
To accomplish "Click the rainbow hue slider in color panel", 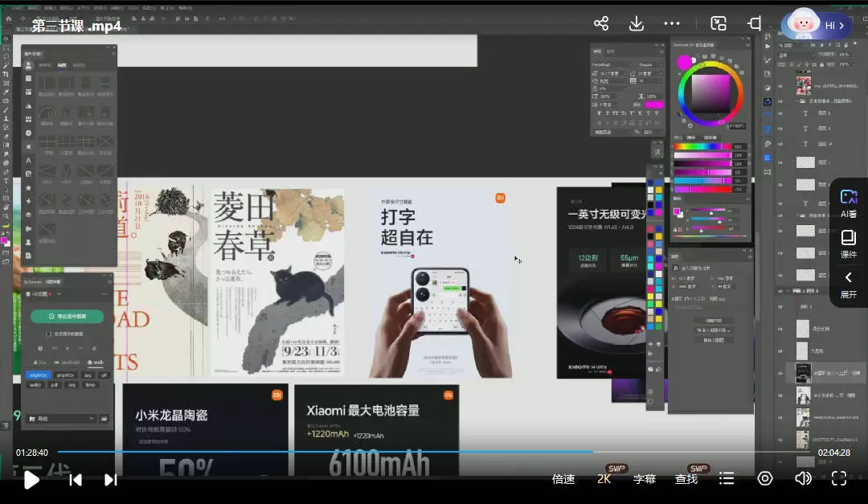I will click(702, 147).
